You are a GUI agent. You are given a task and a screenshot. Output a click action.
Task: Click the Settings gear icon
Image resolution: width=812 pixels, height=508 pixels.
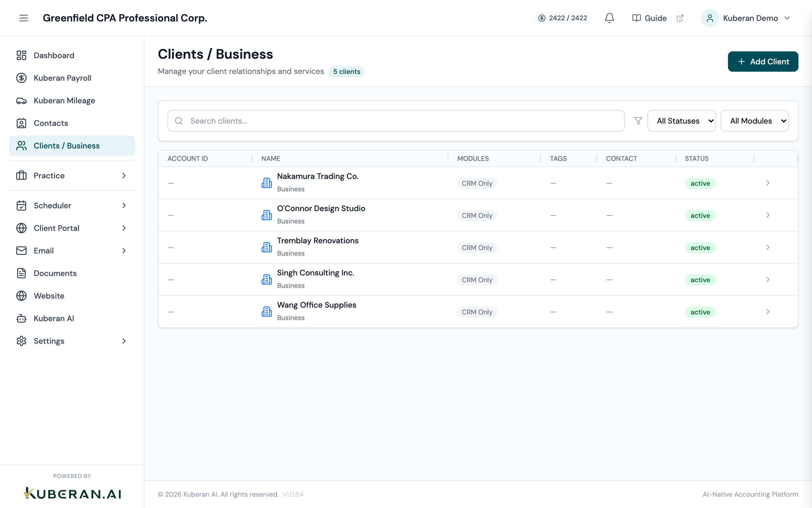pyautogui.click(x=21, y=341)
